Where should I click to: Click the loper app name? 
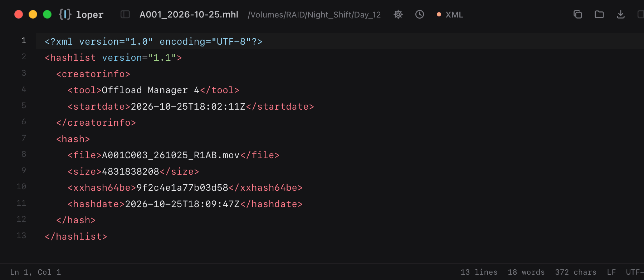point(90,15)
